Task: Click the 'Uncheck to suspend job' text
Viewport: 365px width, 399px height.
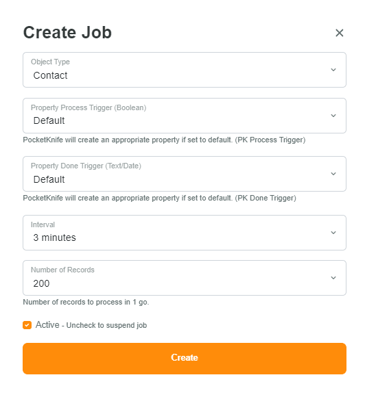Action: point(106,325)
